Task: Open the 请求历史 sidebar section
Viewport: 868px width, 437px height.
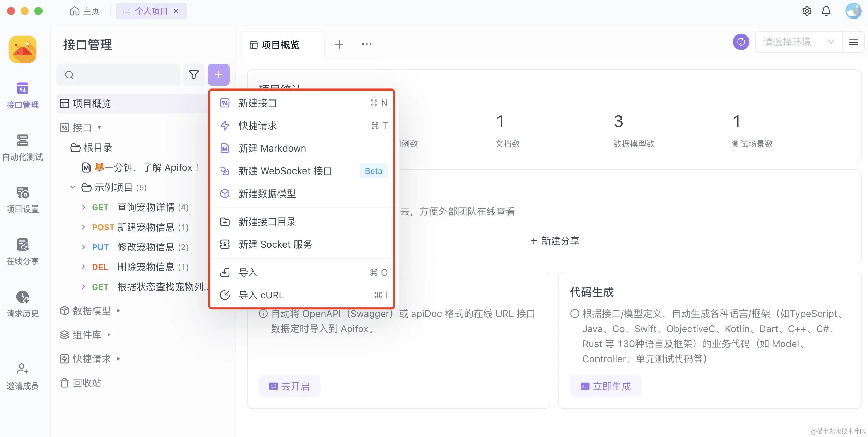Action: (x=23, y=304)
